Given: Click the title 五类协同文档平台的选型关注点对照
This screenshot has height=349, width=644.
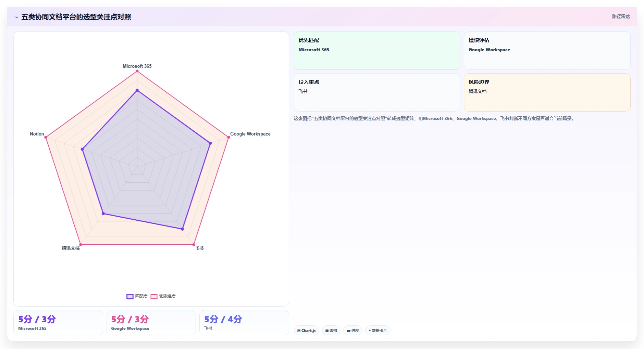Looking at the screenshot, I should (76, 17).
